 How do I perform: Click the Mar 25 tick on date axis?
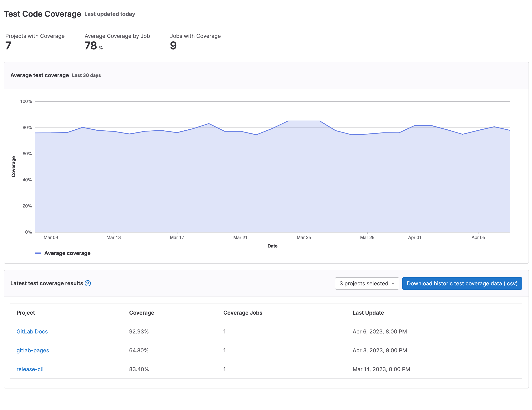click(304, 237)
